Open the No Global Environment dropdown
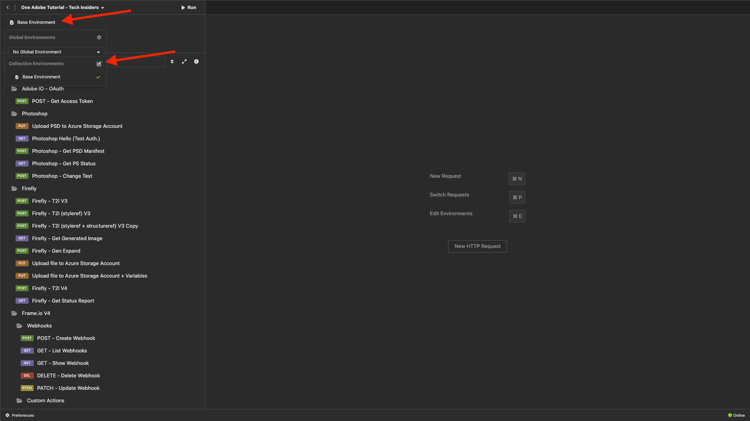 (56, 52)
